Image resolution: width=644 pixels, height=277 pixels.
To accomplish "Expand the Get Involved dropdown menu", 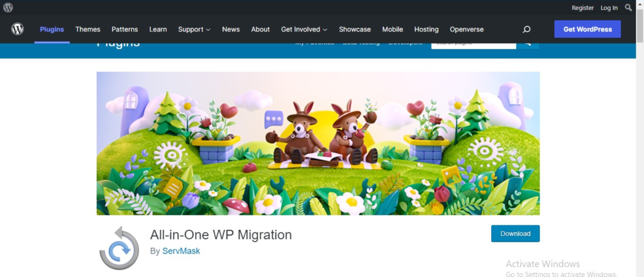I will tap(304, 30).
